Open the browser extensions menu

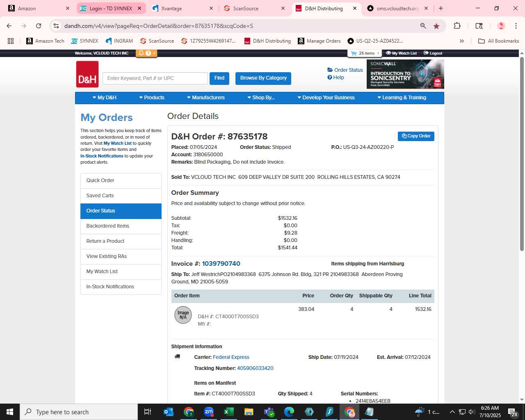tap(457, 26)
